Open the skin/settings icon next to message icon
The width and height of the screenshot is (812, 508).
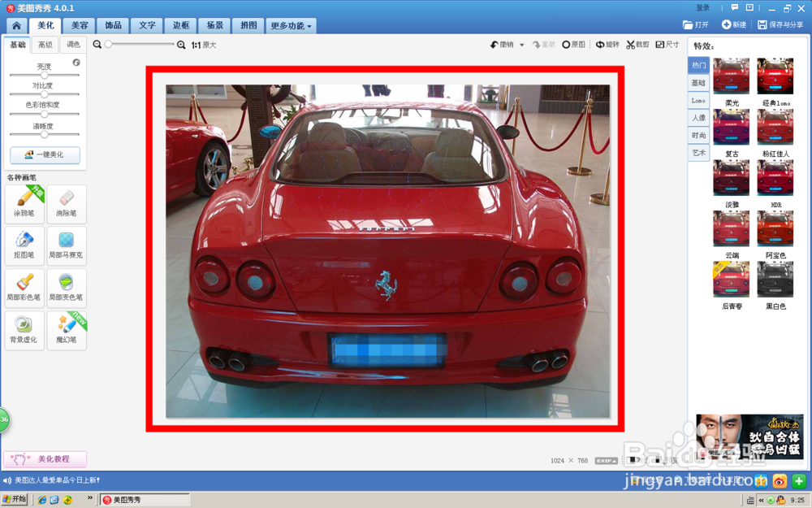pos(749,8)
